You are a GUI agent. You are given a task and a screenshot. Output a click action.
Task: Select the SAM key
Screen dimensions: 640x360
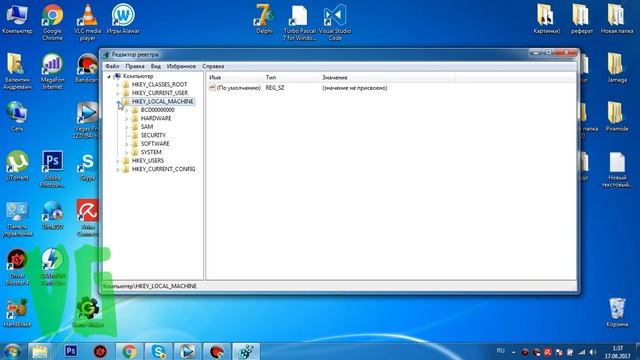click(x=147, y=127)
